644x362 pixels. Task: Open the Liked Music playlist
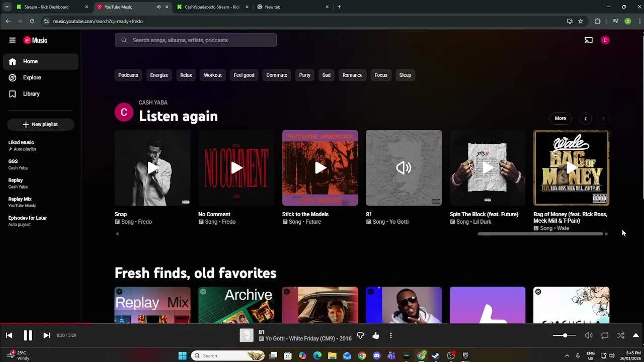point(40,145)
